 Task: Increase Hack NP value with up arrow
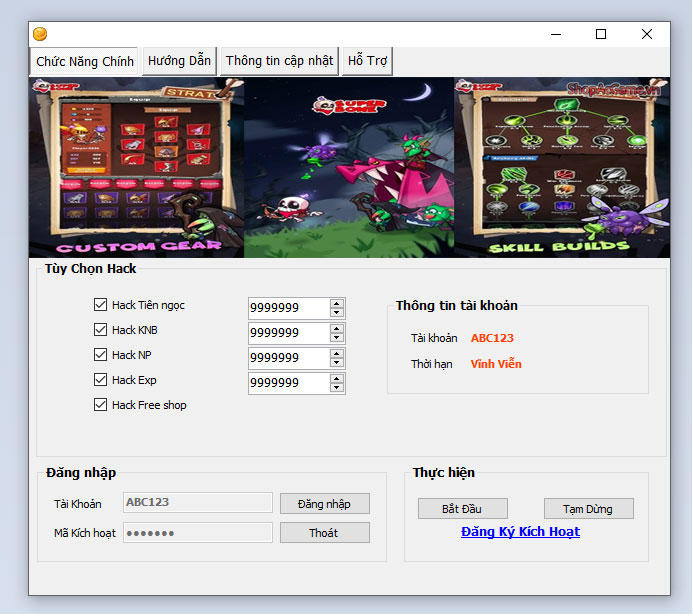point(337,354)
